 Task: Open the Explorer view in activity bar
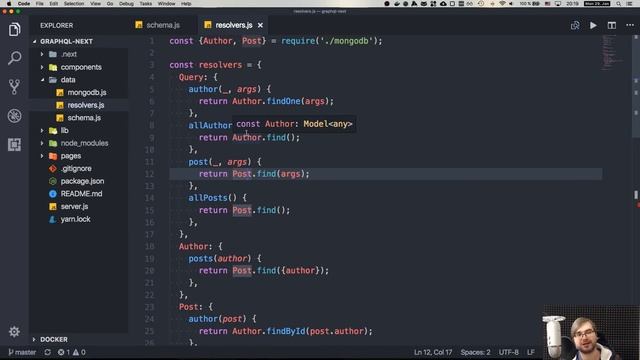point(14,29)
